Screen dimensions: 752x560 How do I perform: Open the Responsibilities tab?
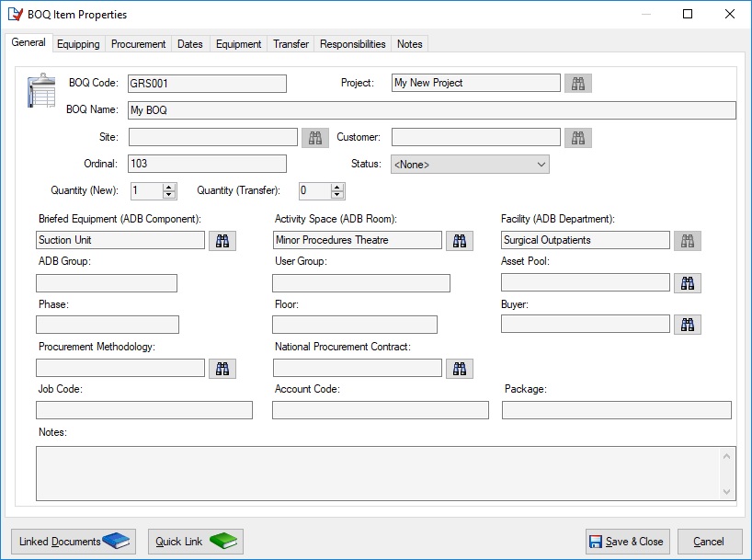pyautogui.click(x=353, y=44)
